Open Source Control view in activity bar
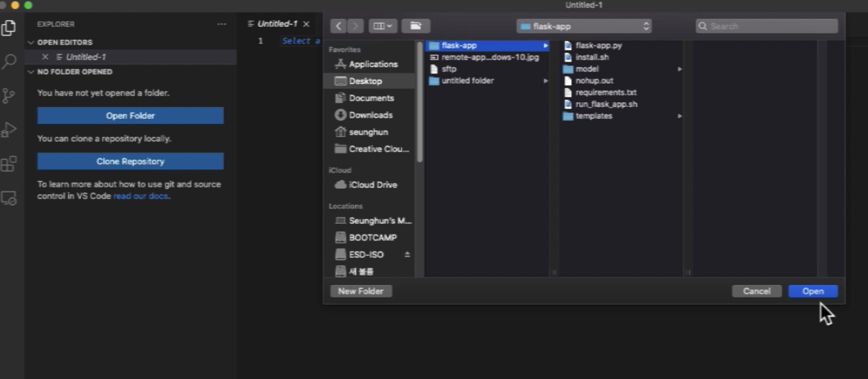Image resolution: width=868 pixels, height=379 pixels. point(9,95)
